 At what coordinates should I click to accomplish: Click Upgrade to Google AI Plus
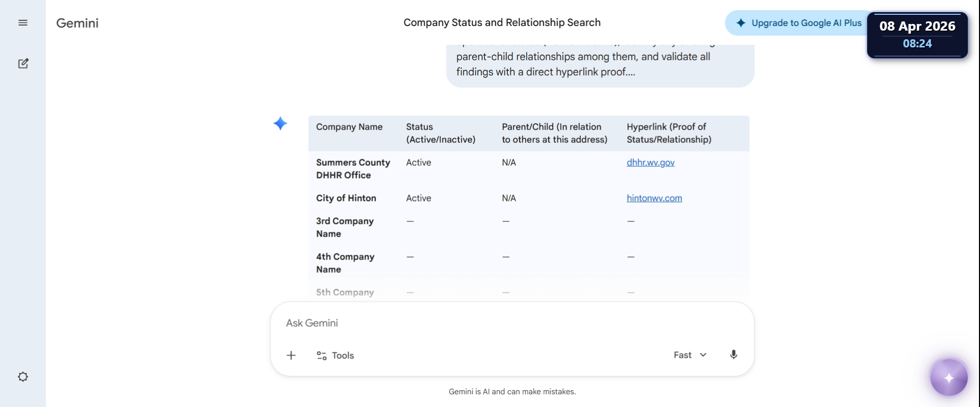[x=799, y=23]
